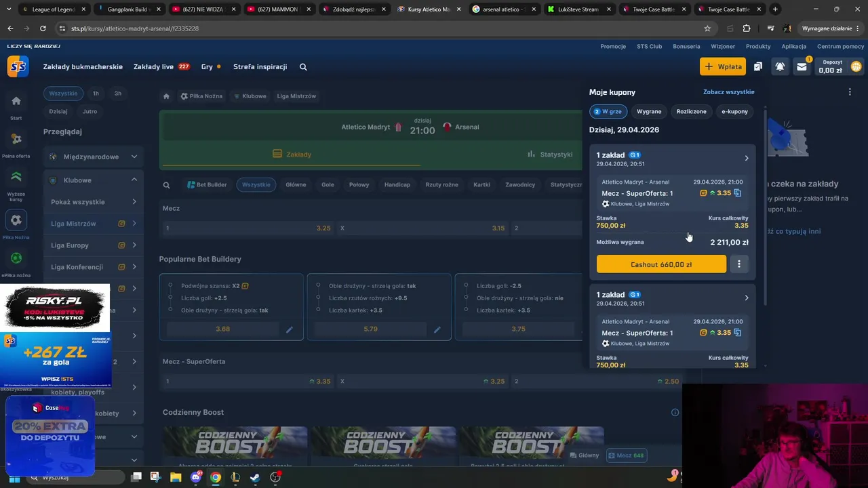This screenshot has height=488, width=868.
Task: Select the Wszystkie time filter
Action: [63, 94]
